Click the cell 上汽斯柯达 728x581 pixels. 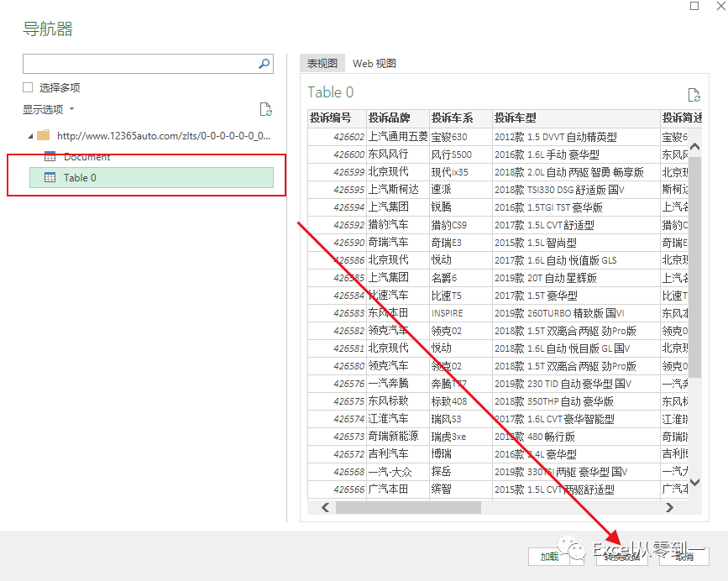tap(398, 190)
